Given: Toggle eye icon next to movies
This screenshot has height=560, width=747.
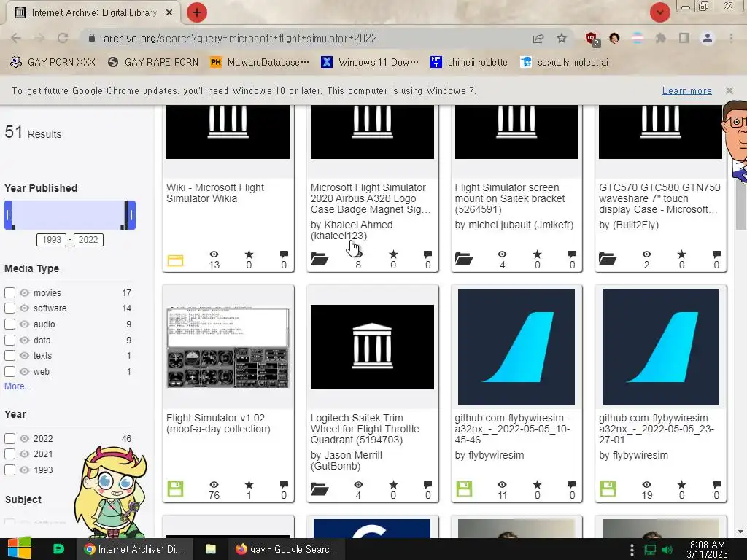Looking at the screenshot, I should click(24, 293).
